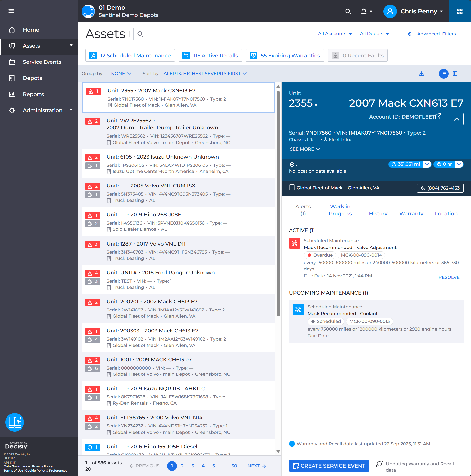Open the apps grid in the top-right corner
Viewport: 471px width, 476px height.
(x=460, y=11)
